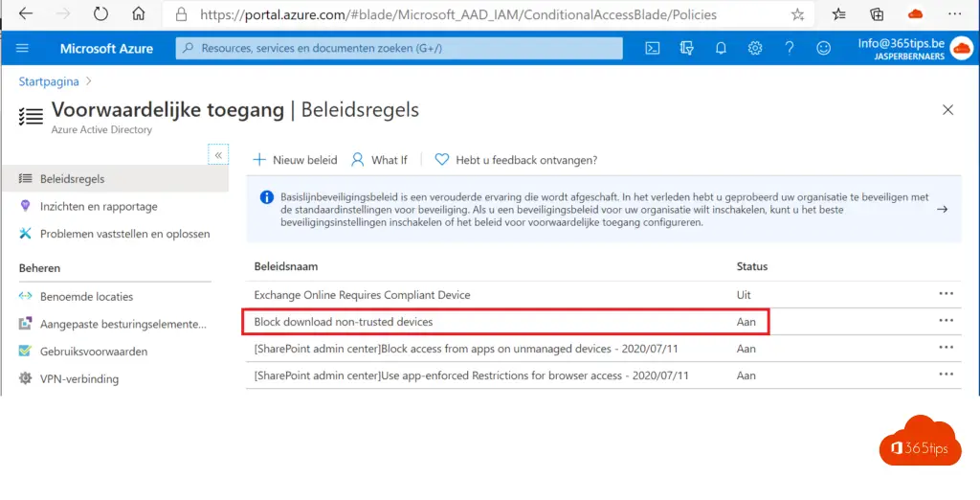Image resolution: width=980 pixels, height=500 pixels.
Task: Click Hebt u feedback ontvangen?
Action: tap(516, 160)
